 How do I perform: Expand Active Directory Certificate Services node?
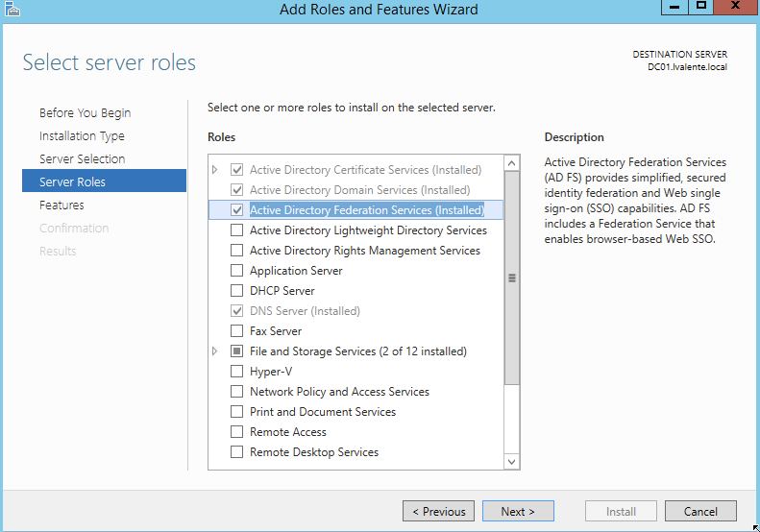click(215, 170)
